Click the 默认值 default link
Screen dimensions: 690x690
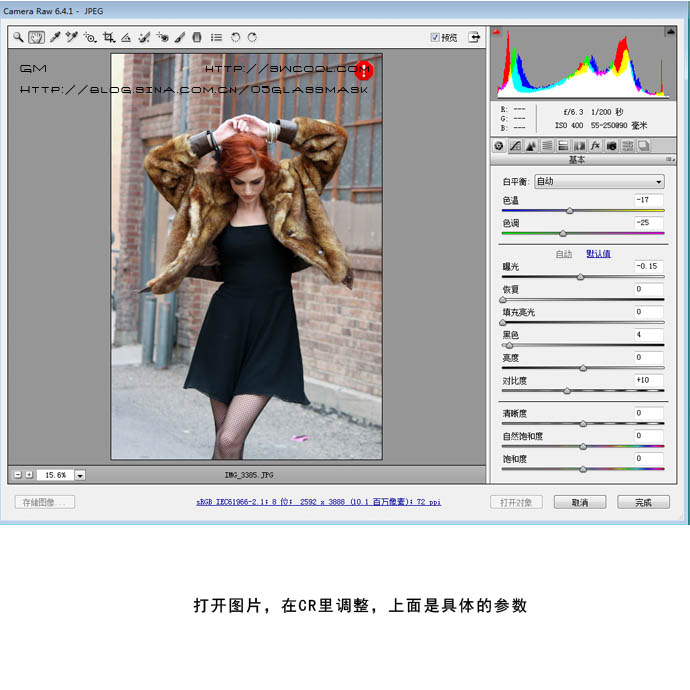pyautogui.click(x=598, y=254)
